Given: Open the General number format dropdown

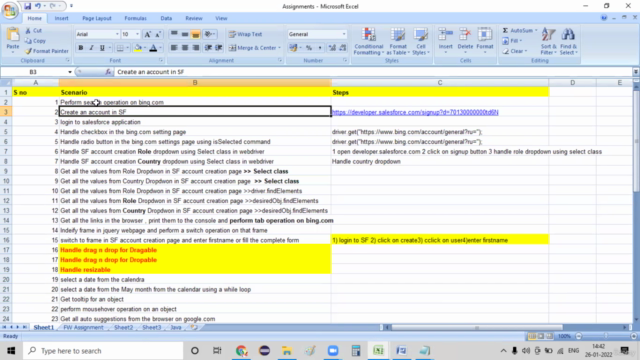Looking at the screenshot, I should [x=344, y=34].
